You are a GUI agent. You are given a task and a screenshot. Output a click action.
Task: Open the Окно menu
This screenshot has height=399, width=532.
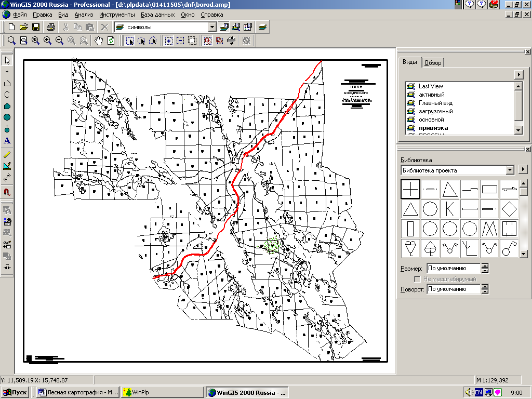coord(188,15)
